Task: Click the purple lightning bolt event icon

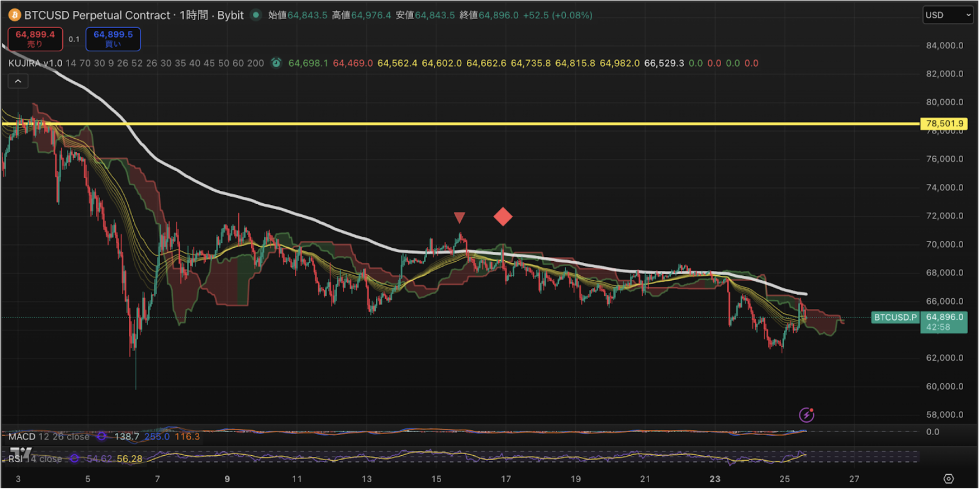Action: click(806, 415)
